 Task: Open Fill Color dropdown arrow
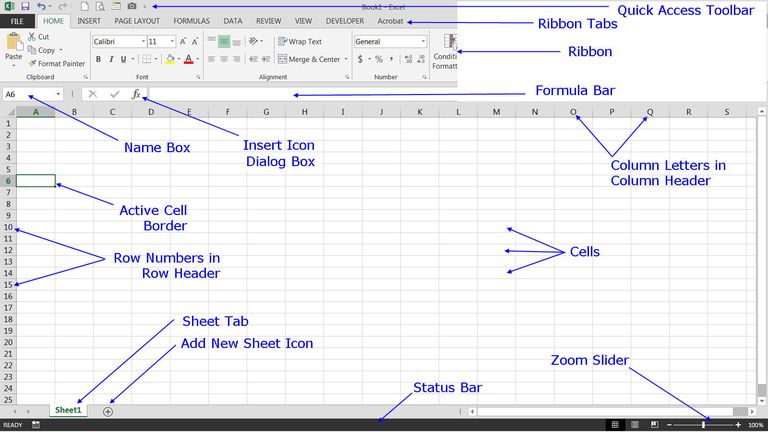[179, 59]
